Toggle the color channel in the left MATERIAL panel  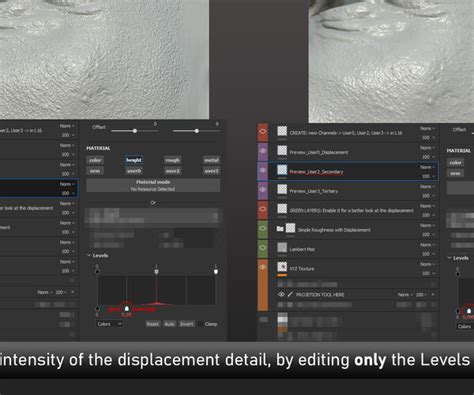click(x=95, y=160)
